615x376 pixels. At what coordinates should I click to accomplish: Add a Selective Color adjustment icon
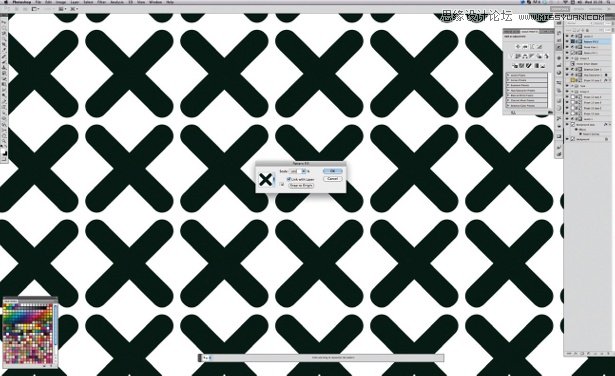543,65
